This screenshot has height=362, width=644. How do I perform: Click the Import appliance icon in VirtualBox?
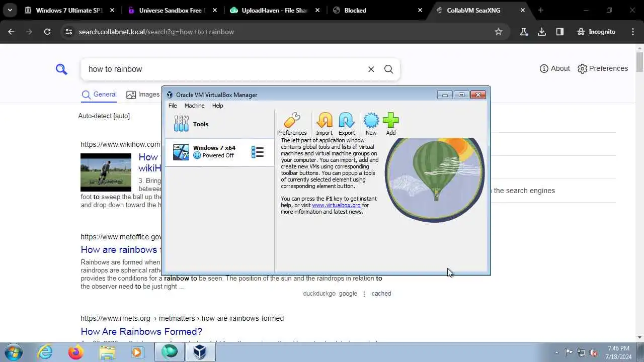(324, 124)
